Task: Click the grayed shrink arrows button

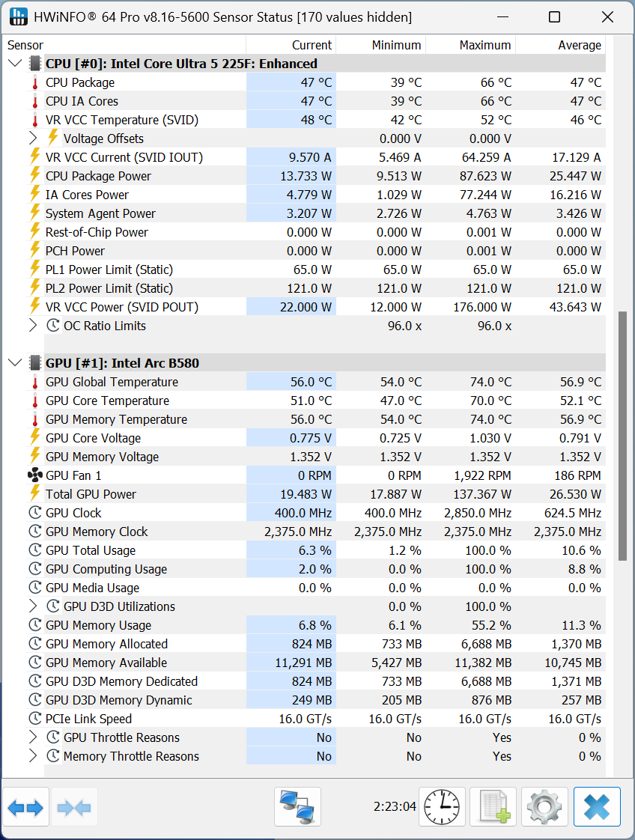Action: point(74,807)
